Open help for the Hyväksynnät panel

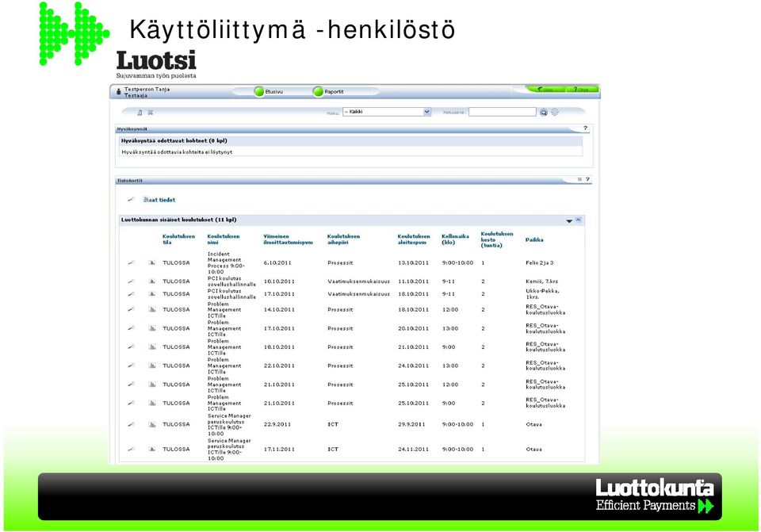click(x=585, y=128)
